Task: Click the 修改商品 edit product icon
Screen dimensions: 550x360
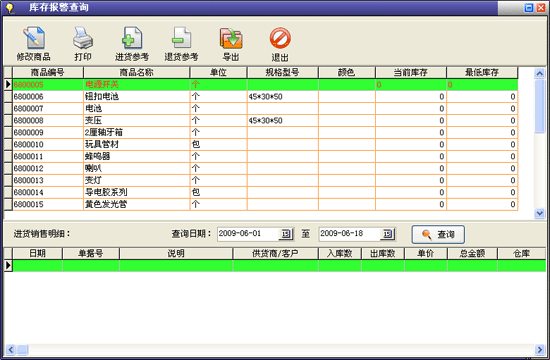Action: click(34, 38)
